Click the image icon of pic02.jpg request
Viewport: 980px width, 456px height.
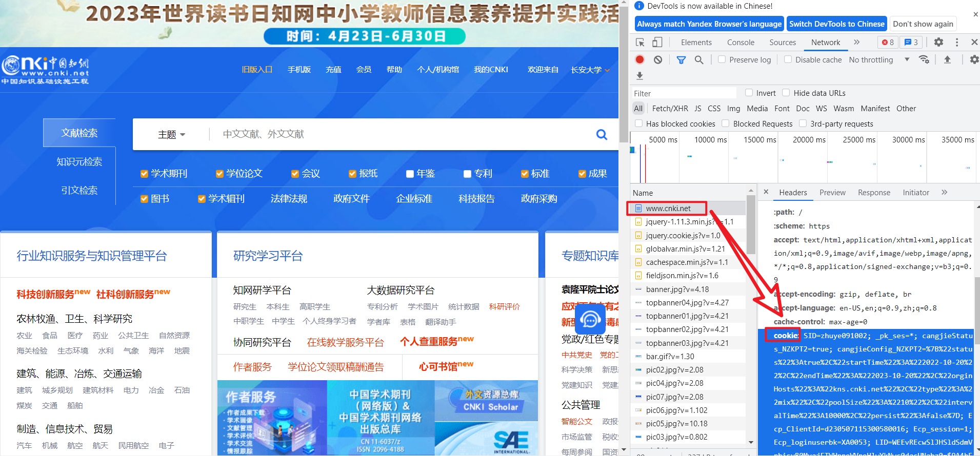tap(638, 370)
